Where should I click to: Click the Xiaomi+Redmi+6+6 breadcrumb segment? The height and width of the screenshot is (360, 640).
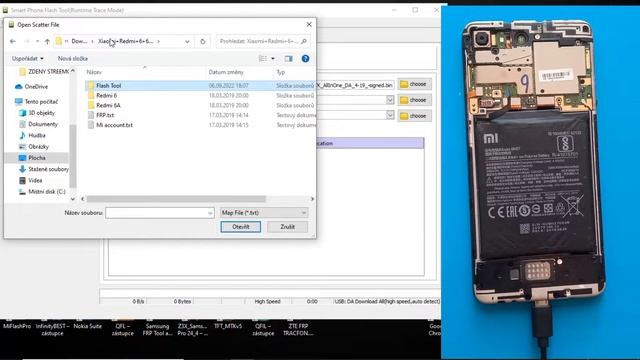tap(126, 41)
